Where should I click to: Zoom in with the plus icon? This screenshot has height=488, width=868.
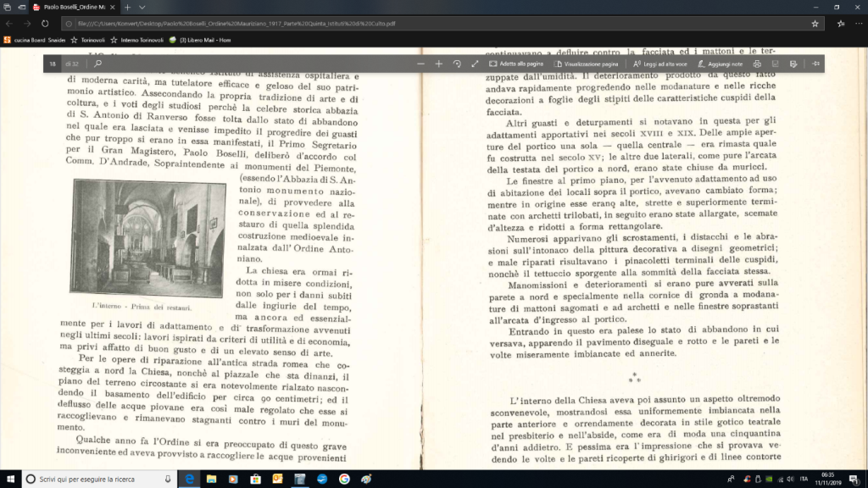(x=438, y=64)
